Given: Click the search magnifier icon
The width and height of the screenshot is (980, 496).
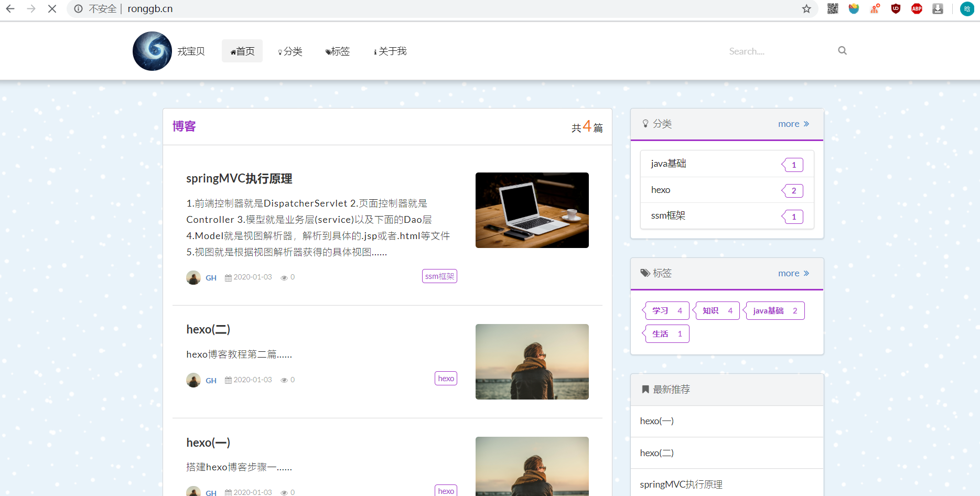Looking at the screenshot, I should tap(842, 50).
